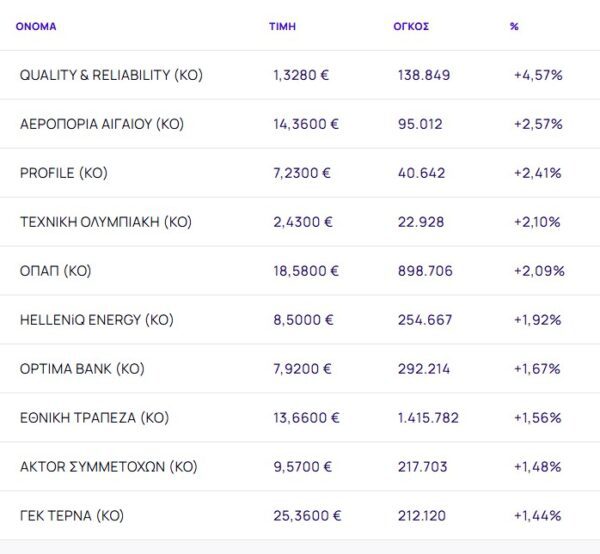Viewport: 600px width, 554px height.
Task: Select the +4,57% change value
Action: pyautogui.click(x=538, y=75)
